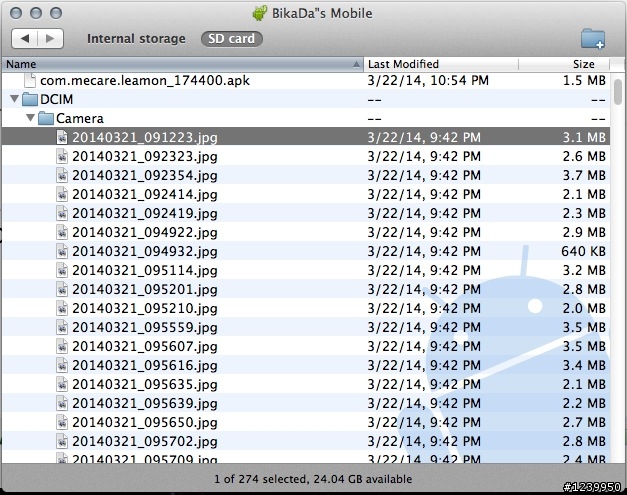The image size is (627, 495).
Task: Click the 20140321_095702.jpg image icon
Action: [x=62, y=441]
